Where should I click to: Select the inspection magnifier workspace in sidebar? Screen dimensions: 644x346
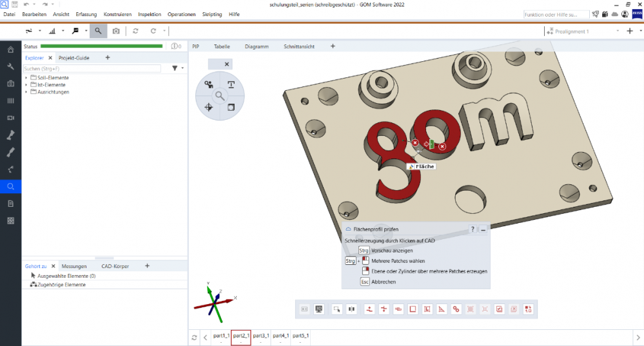click(10, 186)
